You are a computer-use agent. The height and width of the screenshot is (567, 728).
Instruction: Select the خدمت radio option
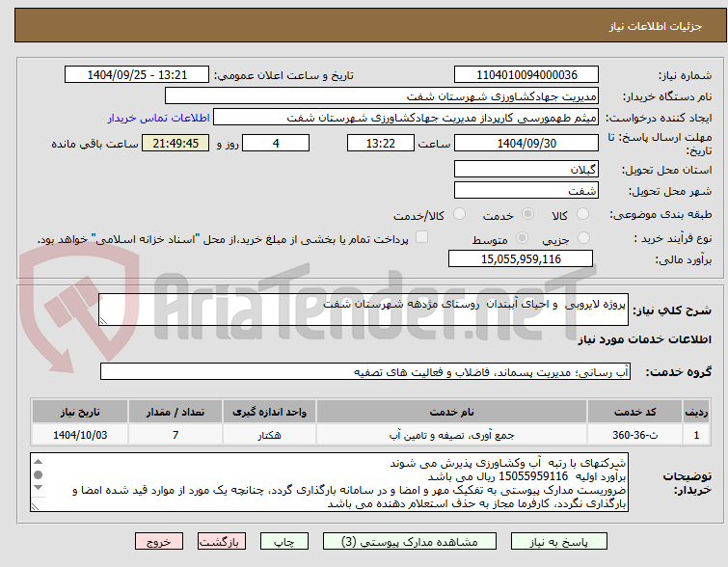pyautogui.click(x=527, y=214)
